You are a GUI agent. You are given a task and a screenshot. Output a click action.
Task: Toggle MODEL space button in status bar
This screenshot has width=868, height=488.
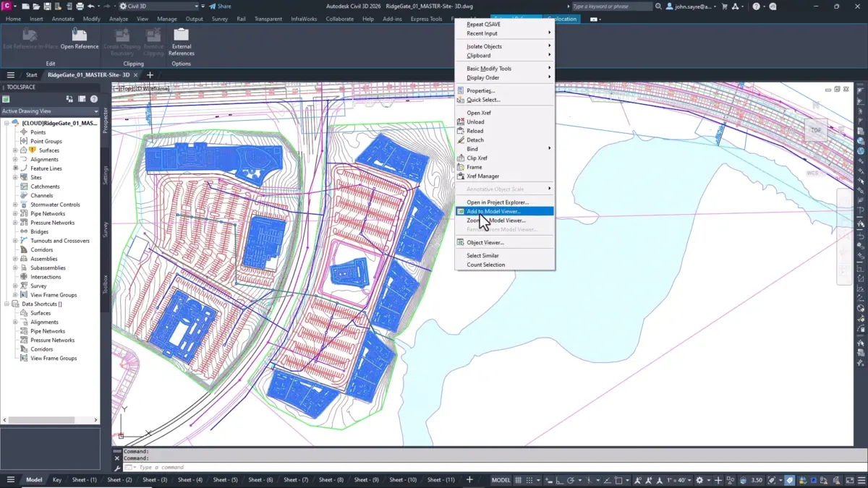coord(501,480)
